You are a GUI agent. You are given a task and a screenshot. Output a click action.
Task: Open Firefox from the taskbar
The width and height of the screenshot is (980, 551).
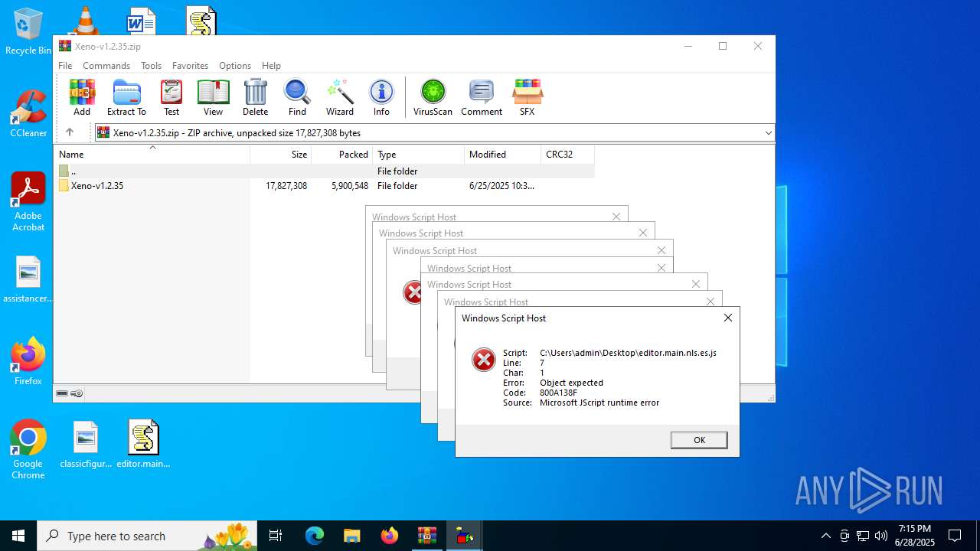390,536
